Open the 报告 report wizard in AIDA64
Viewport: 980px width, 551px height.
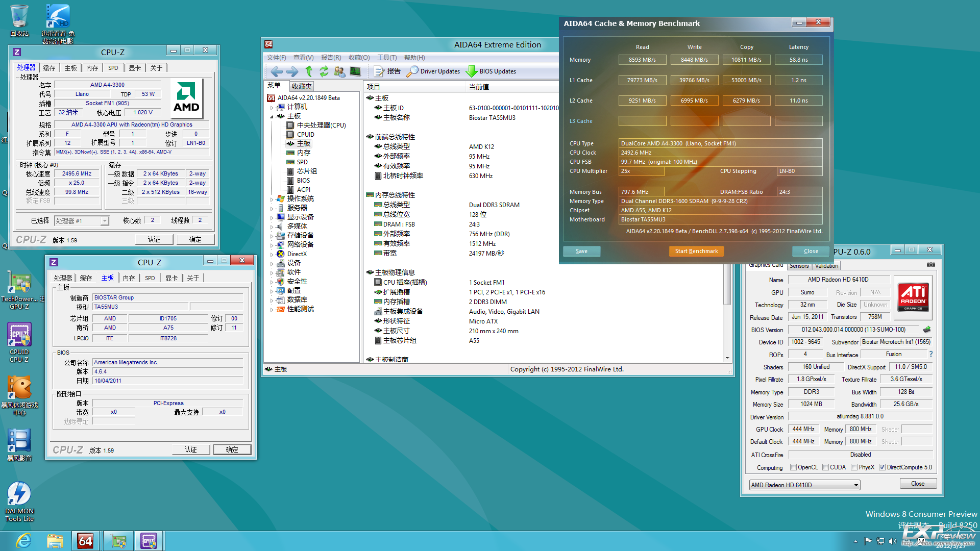(x=387, y=71)
